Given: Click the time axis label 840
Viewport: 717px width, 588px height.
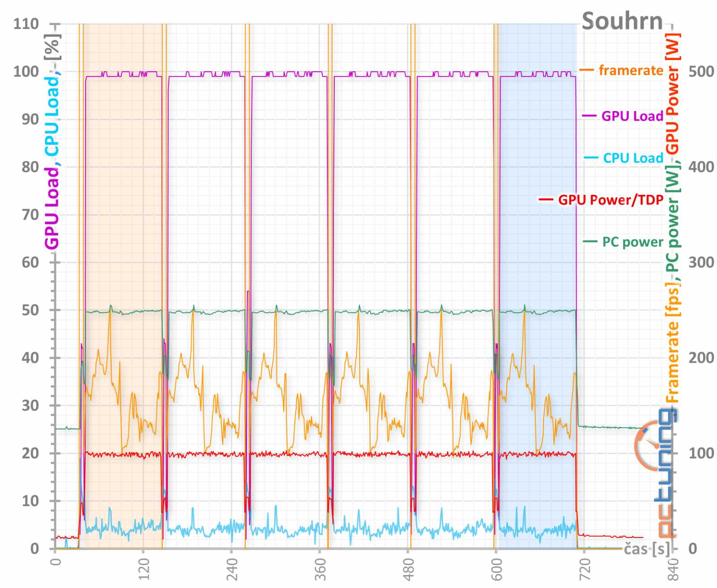Looking at the screenshot, I should click(x=673, y=569).
